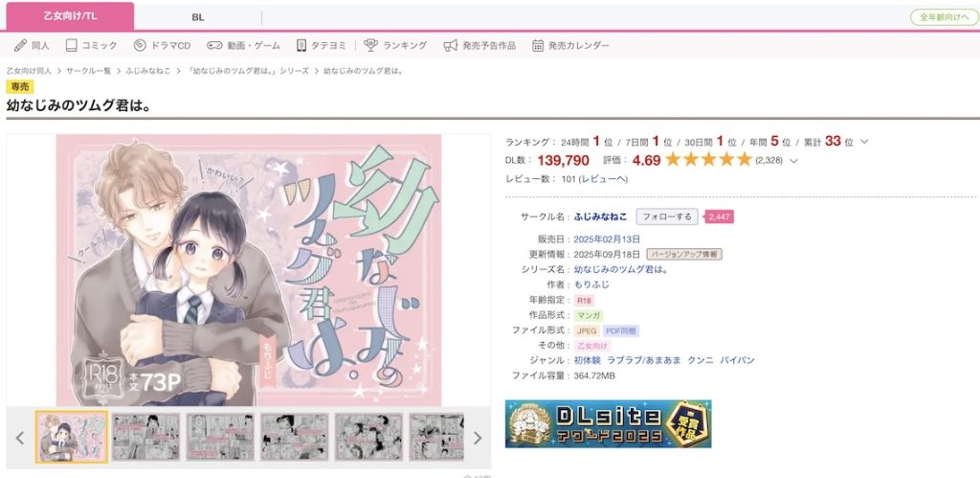Open the DLsite アワード2025 banner
Image resolution: width=980 pixels, height=478 pixels.
608,423
